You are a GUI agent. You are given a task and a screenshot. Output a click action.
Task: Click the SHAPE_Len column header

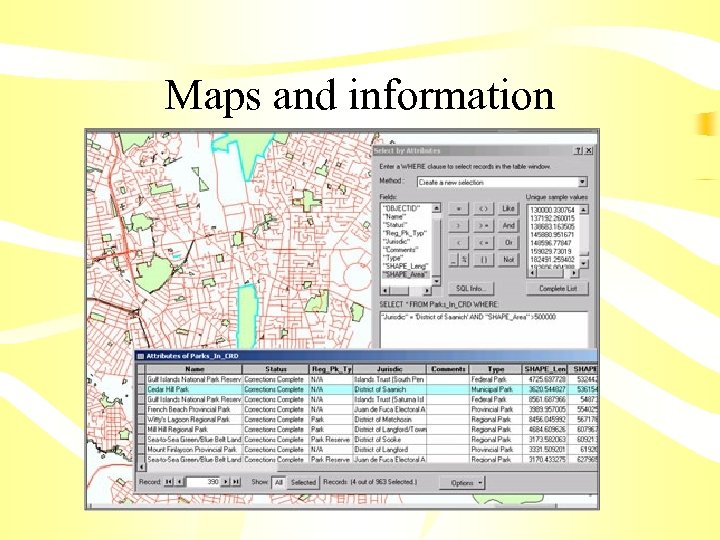pos(545,369)
